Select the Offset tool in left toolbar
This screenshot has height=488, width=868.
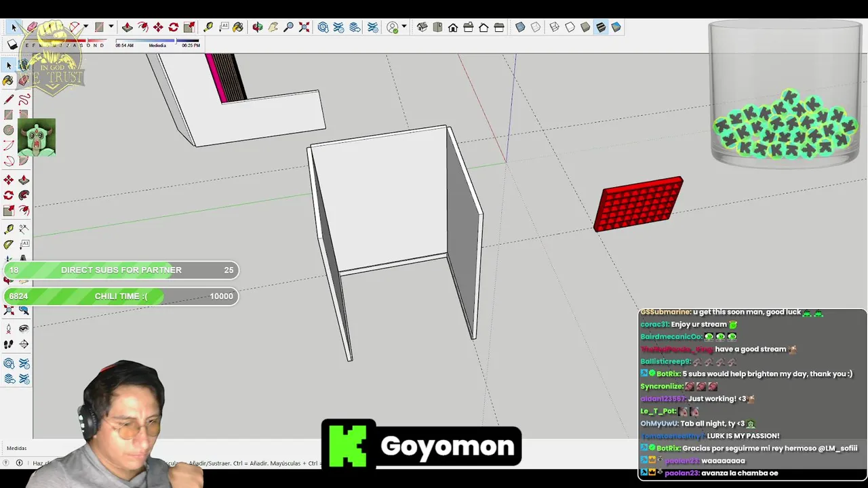[24, 210]
